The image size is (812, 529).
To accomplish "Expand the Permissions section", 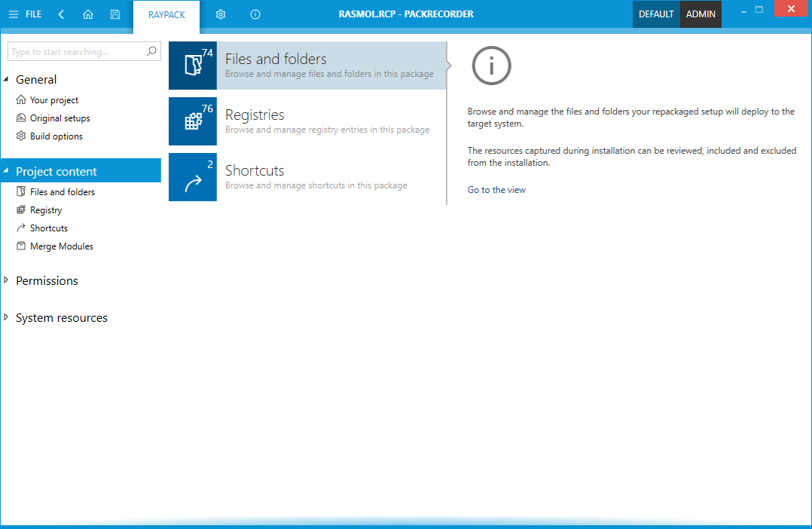I will 7,280.
